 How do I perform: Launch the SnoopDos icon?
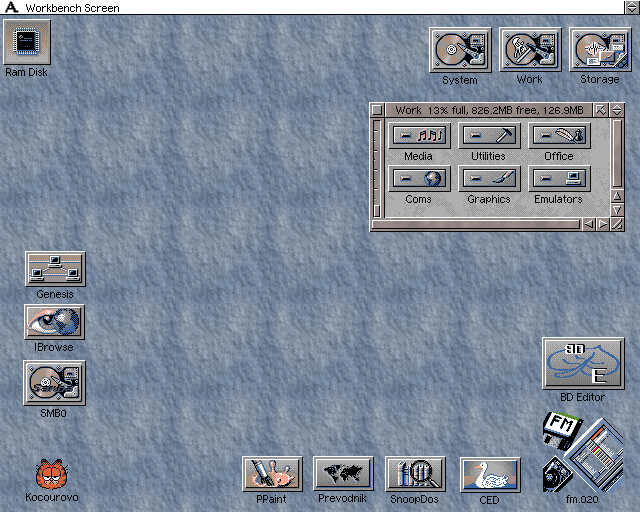click(x=415, y=474)
